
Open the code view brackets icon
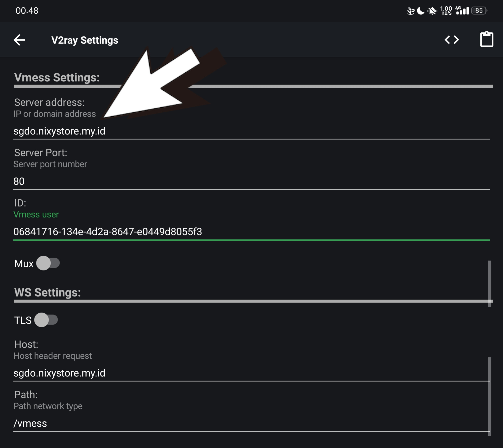(452, 40)
